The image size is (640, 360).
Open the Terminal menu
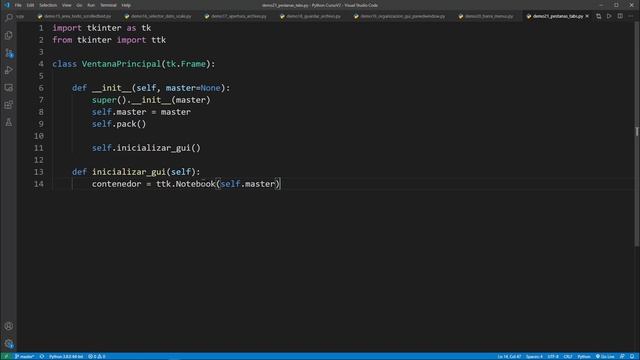[x=108, y=5]
